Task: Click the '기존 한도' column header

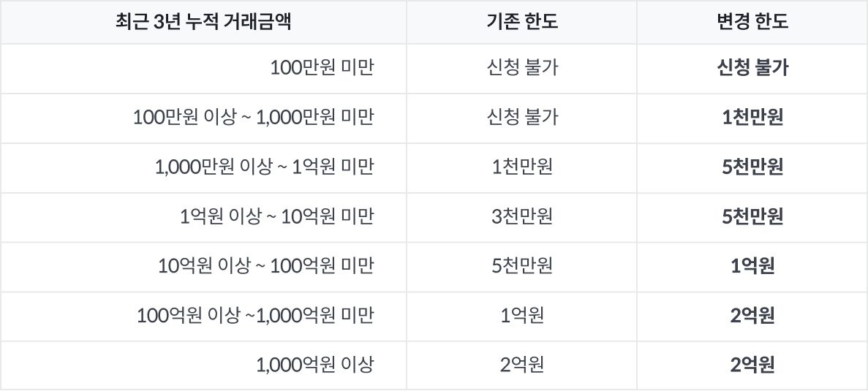Action: click(x=522, y=22)
